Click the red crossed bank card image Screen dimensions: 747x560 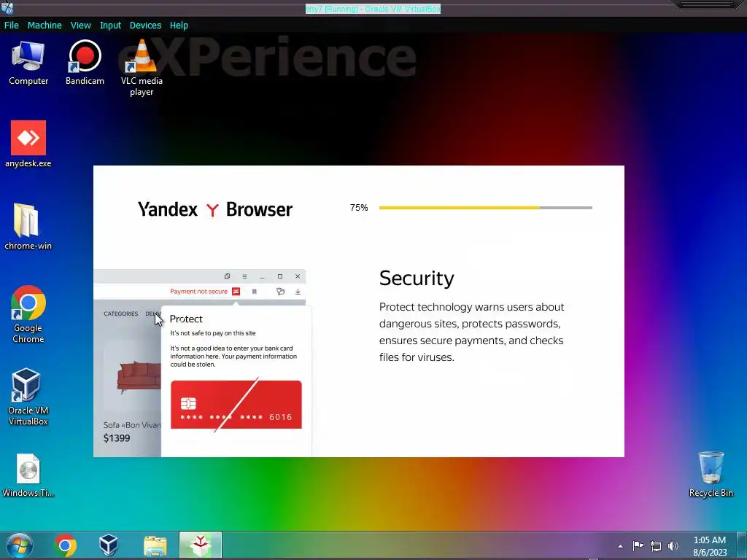[236, 404]
